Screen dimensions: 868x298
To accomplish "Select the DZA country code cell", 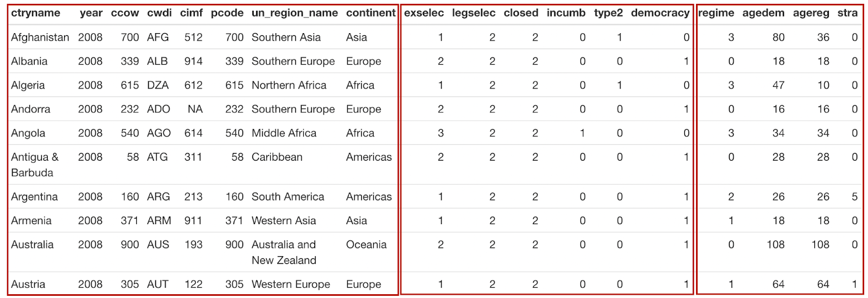I will pos(158,85).
